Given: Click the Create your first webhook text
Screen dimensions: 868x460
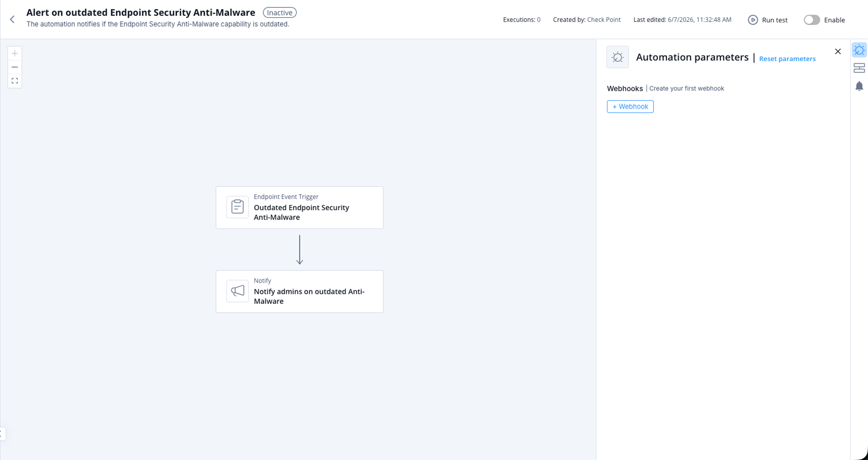Looking at the screenshot, I should point(686,88).
